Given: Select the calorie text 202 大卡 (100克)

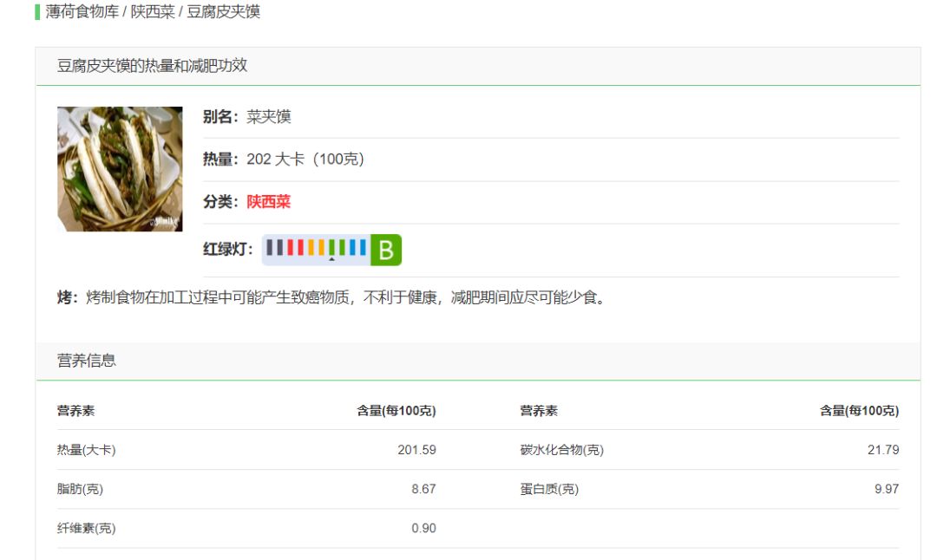Looking at the screenshot, I should (305, 160).
